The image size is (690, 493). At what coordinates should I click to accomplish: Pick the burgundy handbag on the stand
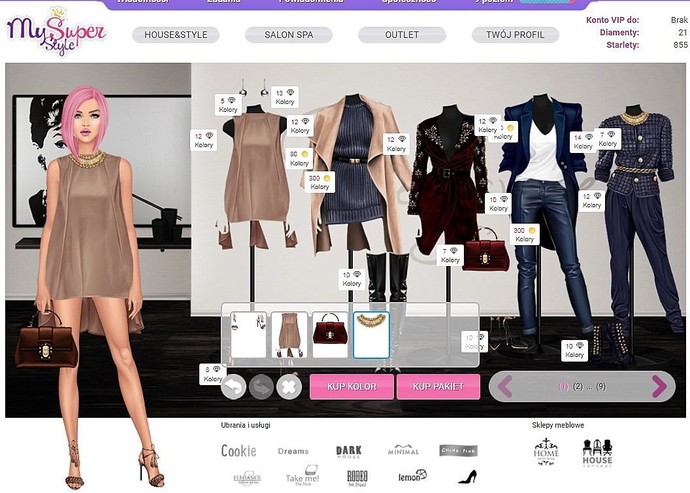(486, 254)
